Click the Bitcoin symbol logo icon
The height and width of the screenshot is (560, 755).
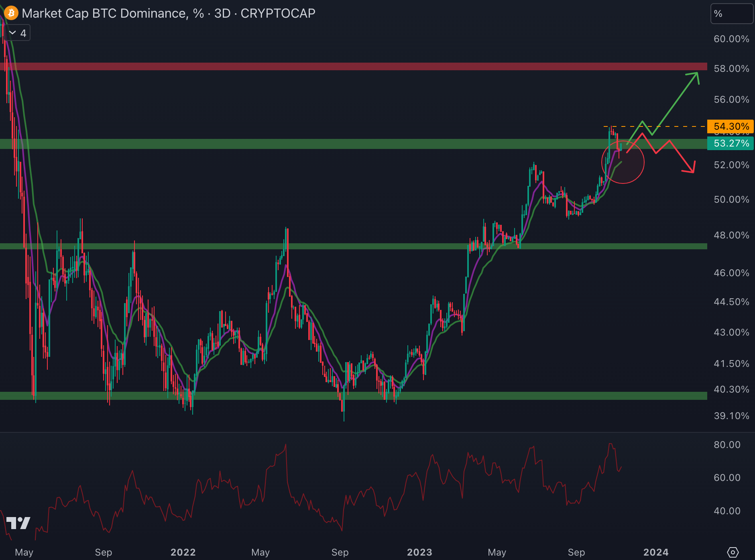coord(11,13)
